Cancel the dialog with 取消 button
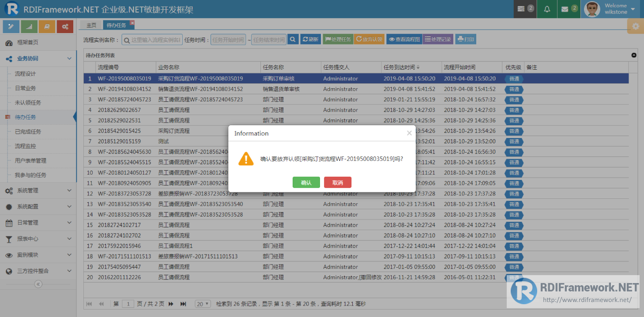Viewport: 644px width, 317px height. pos(338,183)
